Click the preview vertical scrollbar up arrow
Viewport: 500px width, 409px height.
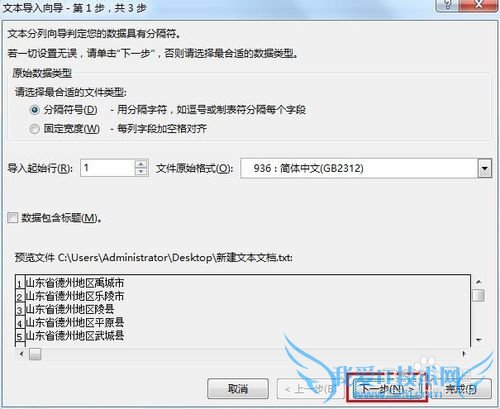[479, 282]
